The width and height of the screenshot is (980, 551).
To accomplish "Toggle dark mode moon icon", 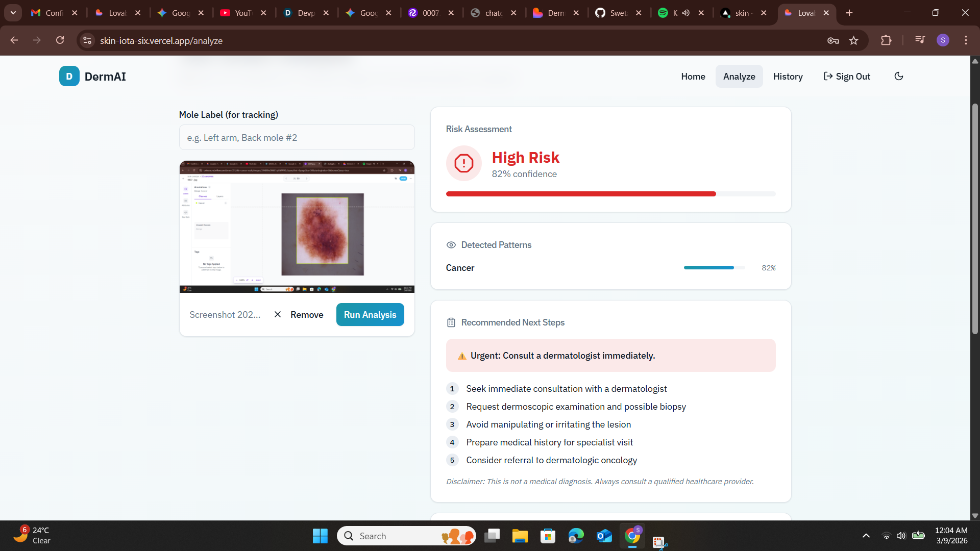I will (x=898, y=77).
